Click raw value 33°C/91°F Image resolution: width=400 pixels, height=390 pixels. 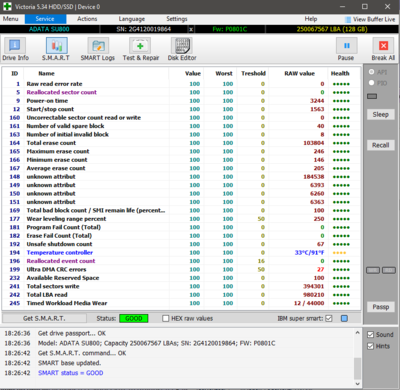point(309,252)
